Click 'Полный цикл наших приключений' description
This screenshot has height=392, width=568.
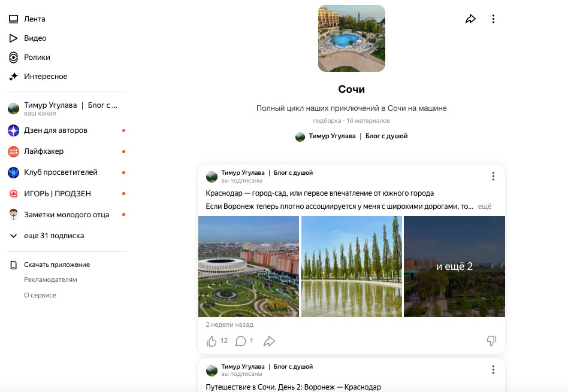click(351, 108)
